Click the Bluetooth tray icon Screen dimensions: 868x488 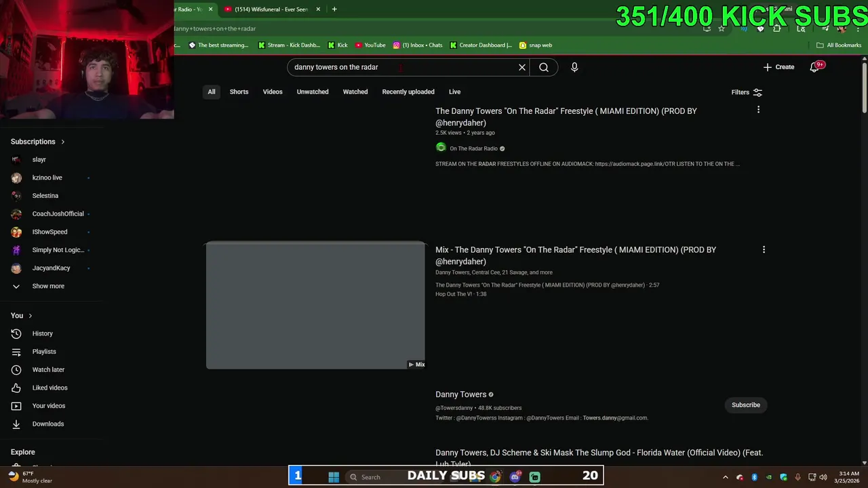coord(754,477)
